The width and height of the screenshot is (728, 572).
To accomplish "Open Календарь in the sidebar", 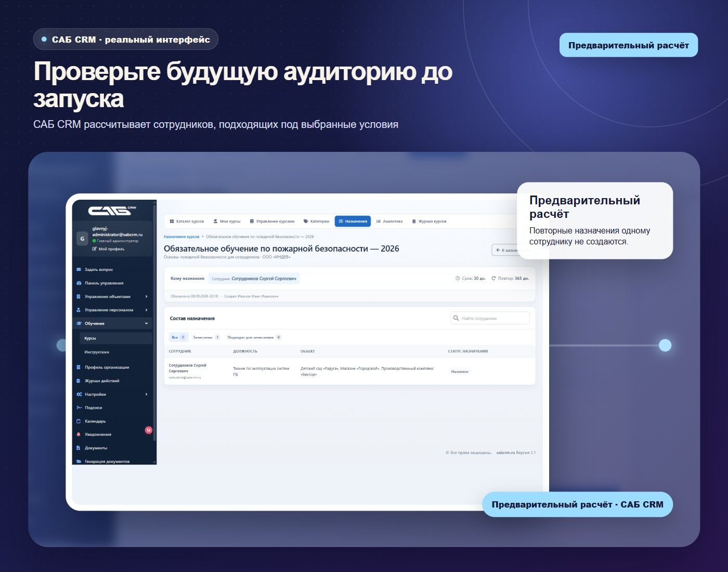I will 91,421.
